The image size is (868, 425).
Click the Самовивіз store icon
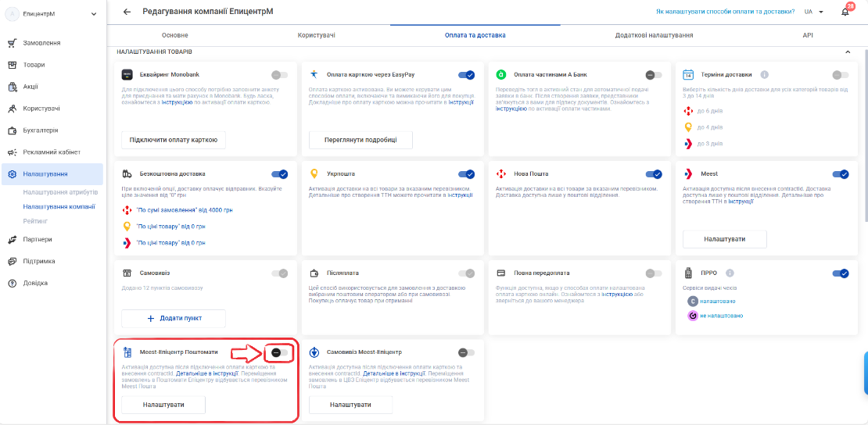tap(127, 273)
